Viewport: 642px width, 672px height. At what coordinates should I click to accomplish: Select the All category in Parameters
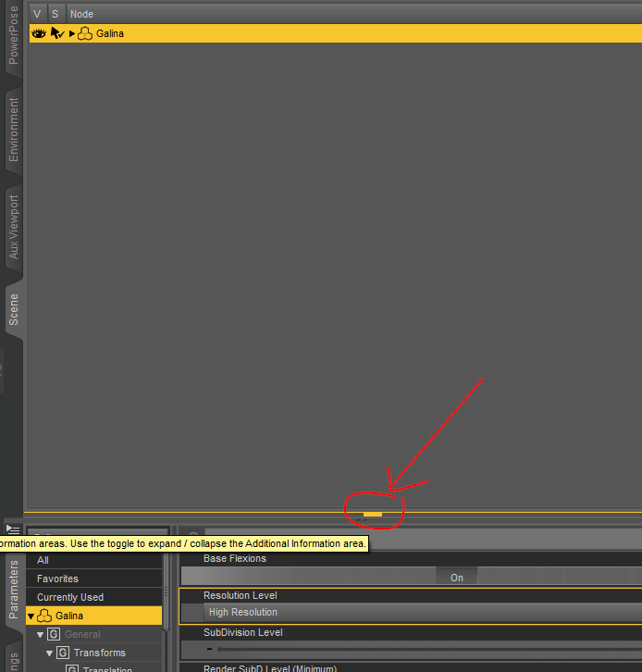click(93, 560)
